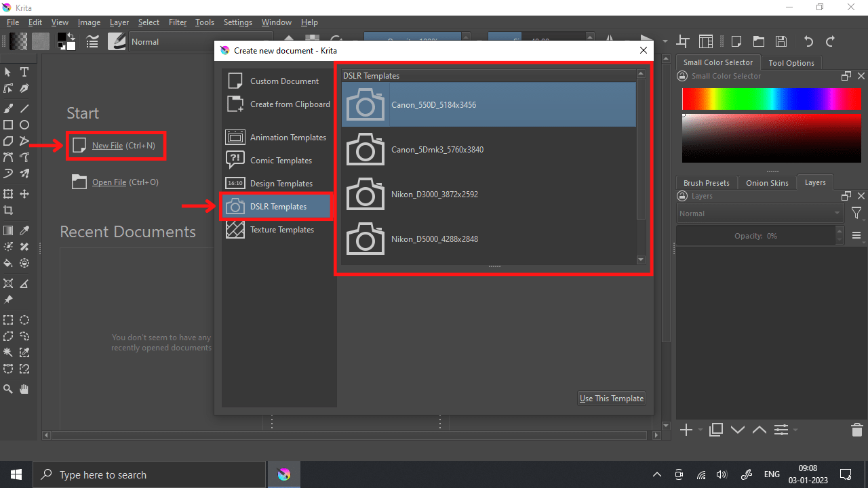868x488 pixels.
Task: Click the Open File link
Action: click(x=109, y=182)
